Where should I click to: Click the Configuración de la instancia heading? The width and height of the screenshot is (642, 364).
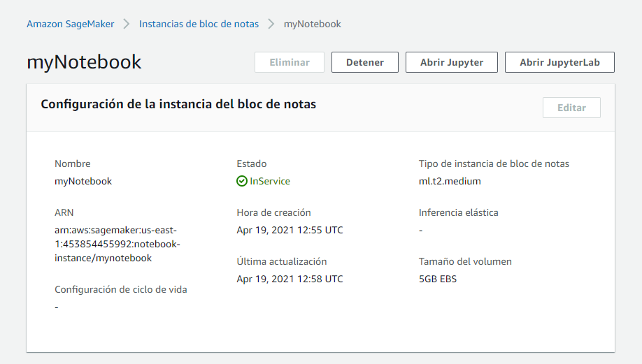[x=178, y=104]
